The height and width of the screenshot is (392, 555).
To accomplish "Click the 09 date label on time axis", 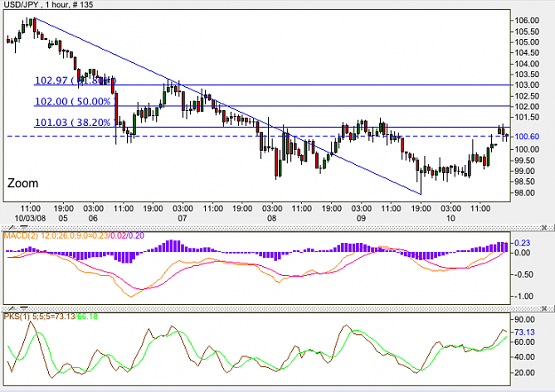I will (361, 218).
